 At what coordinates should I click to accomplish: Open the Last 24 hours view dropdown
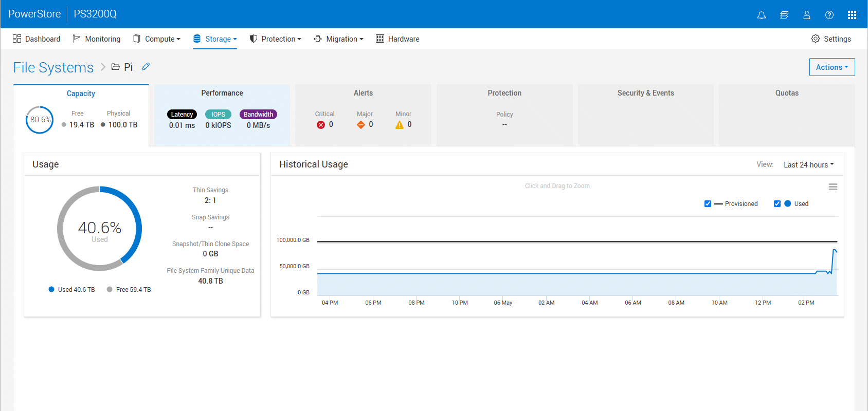click(x=809, y=165)
